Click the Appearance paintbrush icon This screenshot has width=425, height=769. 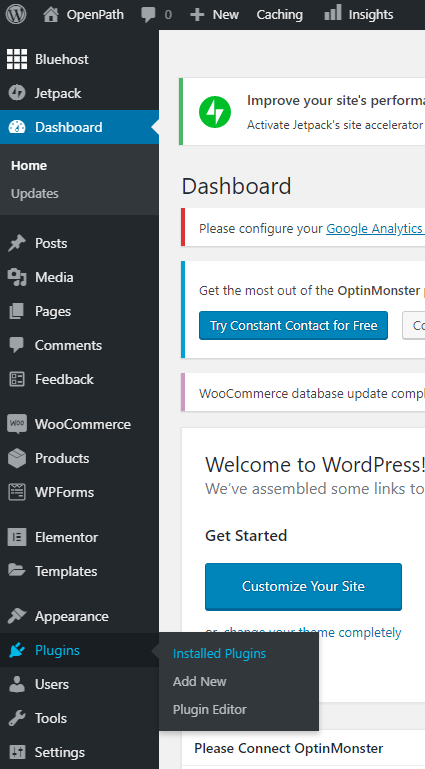17,616
